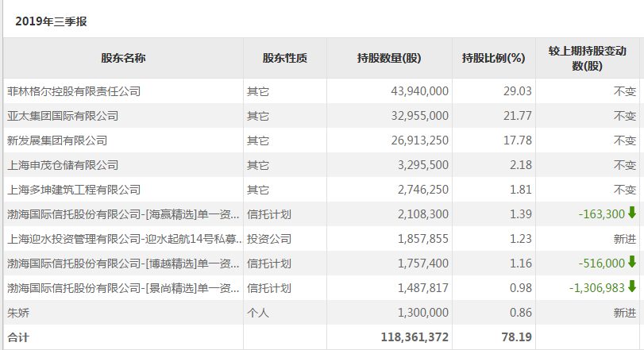Click the holding quantity 2,108,300
644x350 pixels.
coord(423,214)
